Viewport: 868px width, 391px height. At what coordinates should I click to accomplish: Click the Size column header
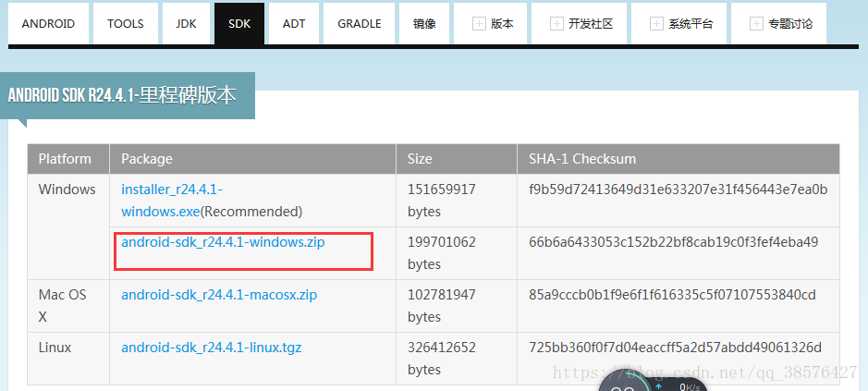coord(457,159)
